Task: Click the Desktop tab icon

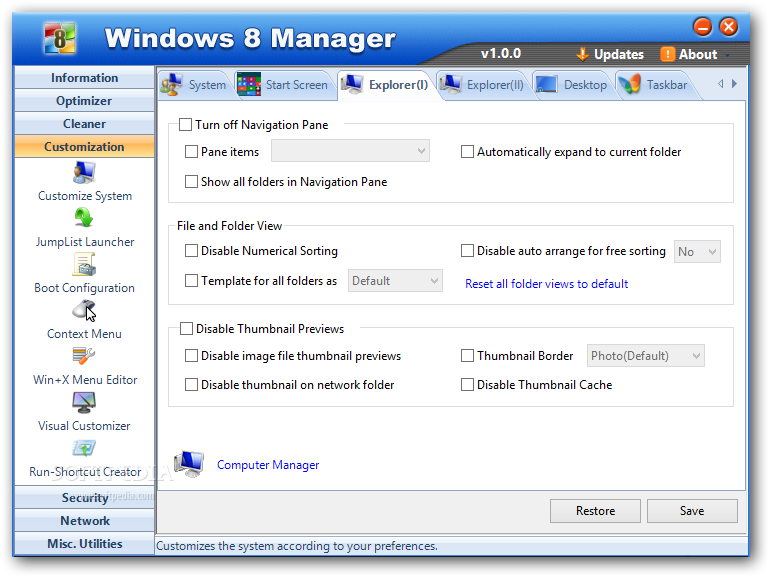Action: tap(546, 84)
